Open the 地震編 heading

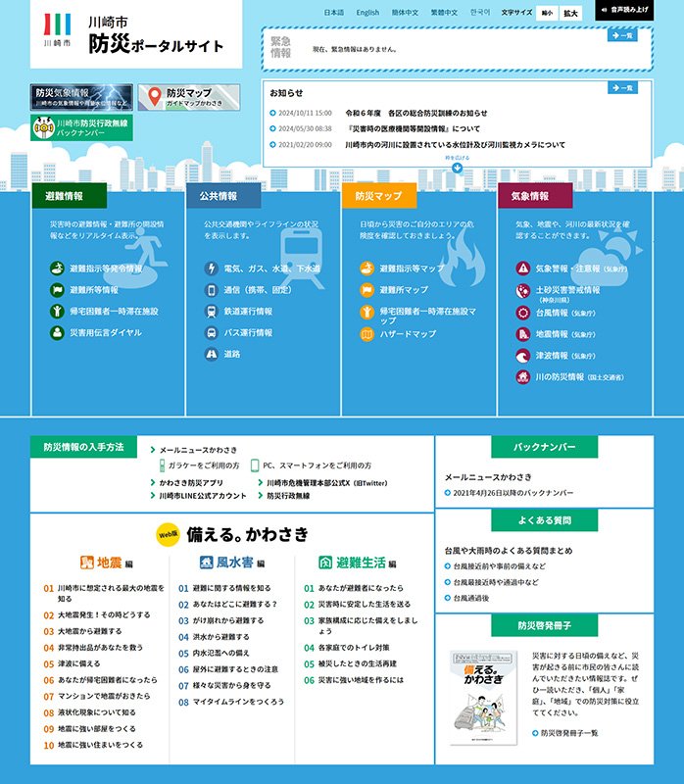107,563
